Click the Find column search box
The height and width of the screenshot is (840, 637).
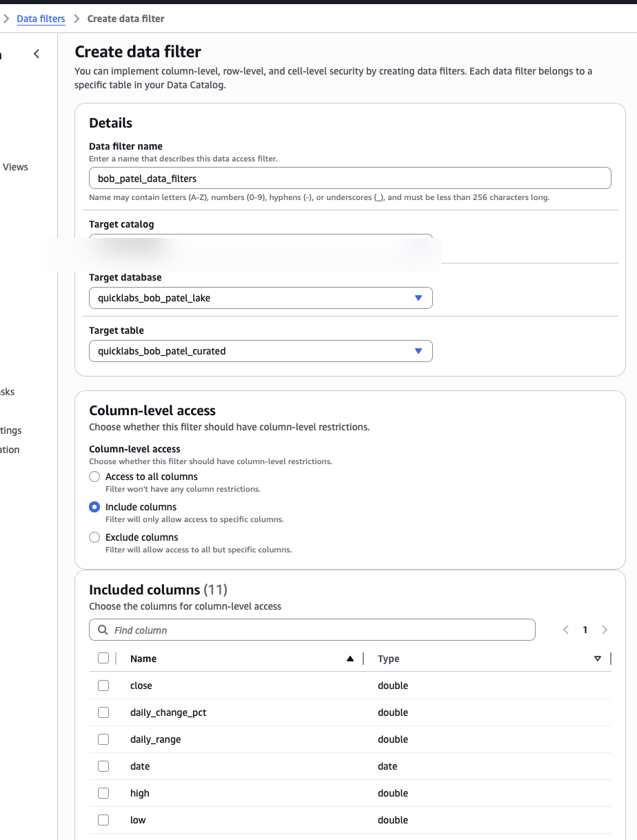[x=312, y=630]
